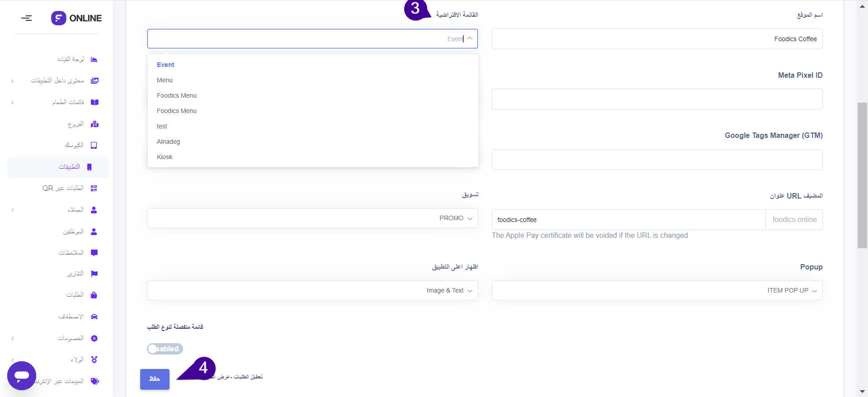Screen dimensions: 868x397
Task: Open the reports flag icon
Action: pyautogui.click(x=94, y=274)
